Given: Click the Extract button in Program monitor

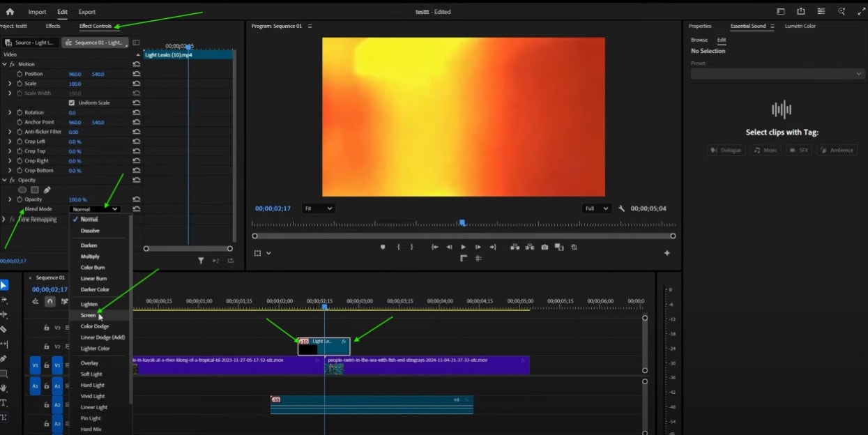Looking at the screenshot, I should (530, 247).
